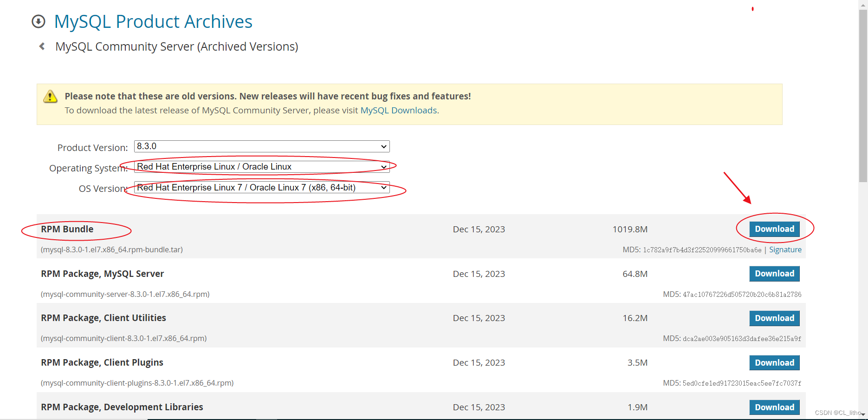
Task: Click the 64.8M size value
Action: pyautogui.click(x=635, y=274)
